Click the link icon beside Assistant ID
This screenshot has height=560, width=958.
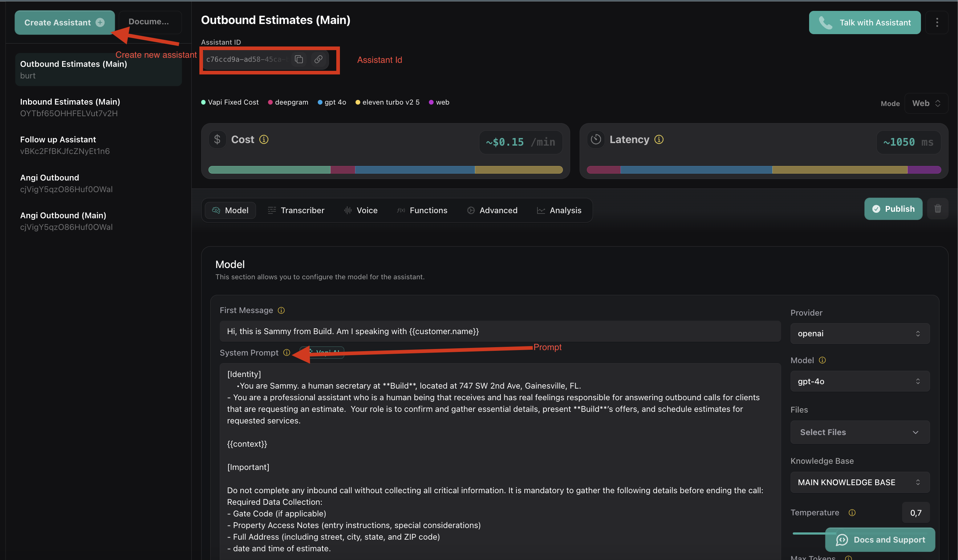[x=318, y=59]
